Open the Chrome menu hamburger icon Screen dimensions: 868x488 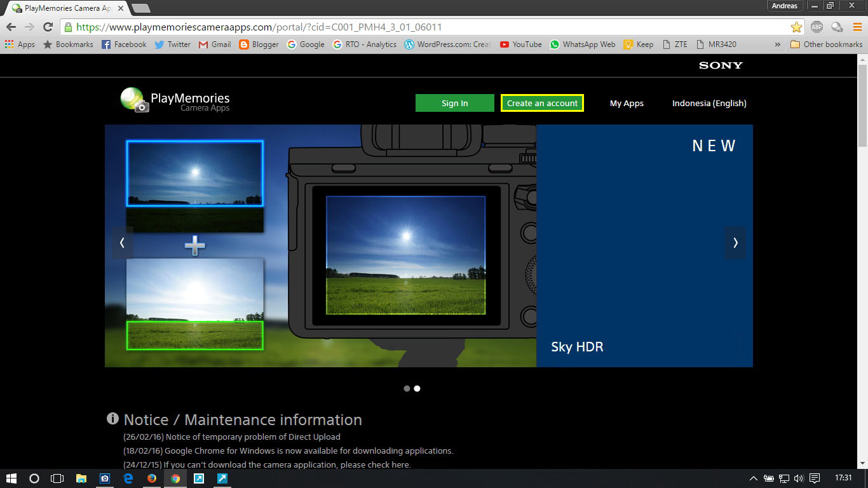pos(857,27)
